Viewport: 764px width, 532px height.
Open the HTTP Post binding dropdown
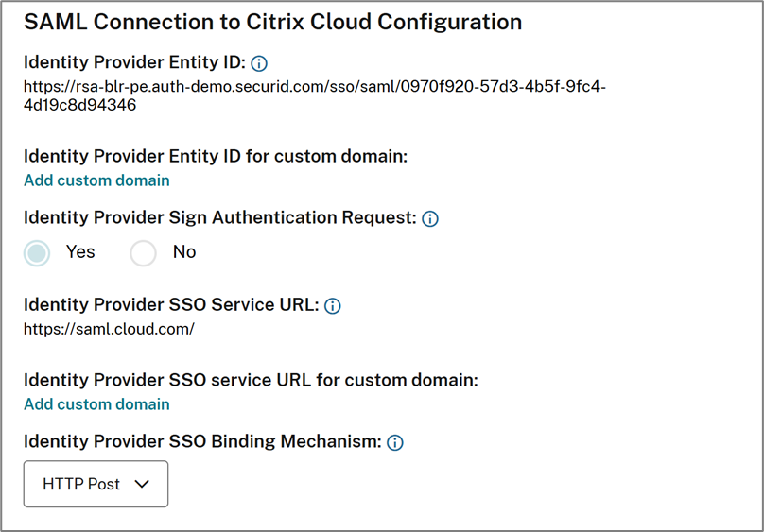point(95,484)
